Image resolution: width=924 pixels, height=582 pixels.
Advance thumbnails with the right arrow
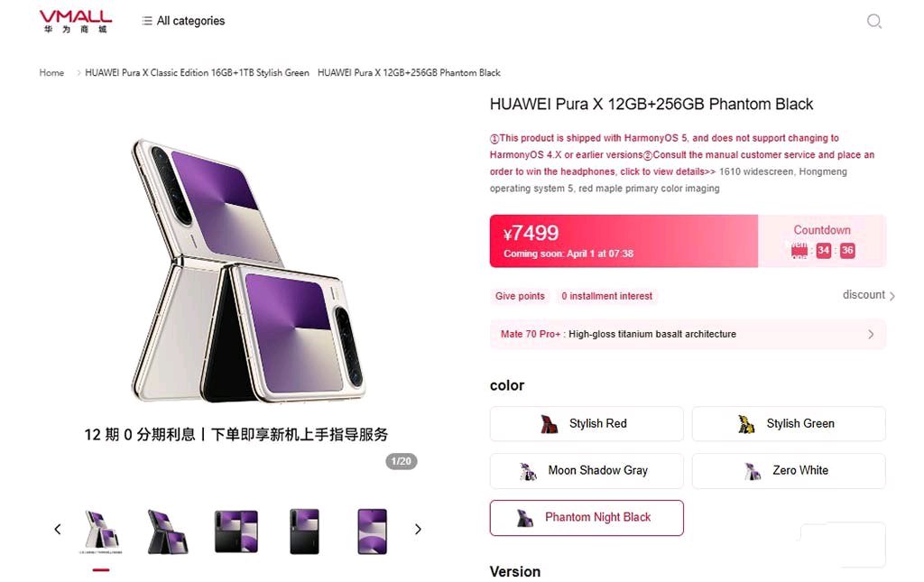coord(418,529)
